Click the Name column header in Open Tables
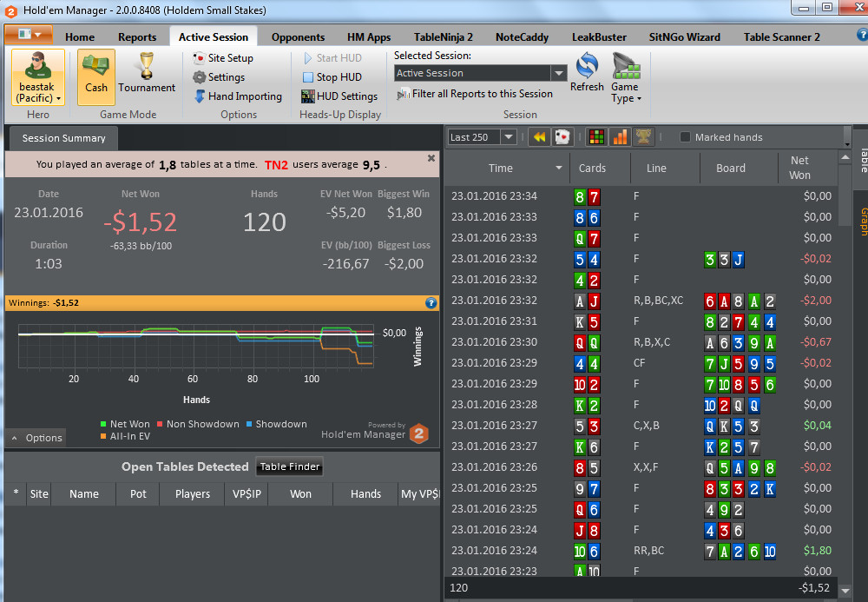This screenshot has width=868, height=602. pyautogui.click(x=84, y=494)
